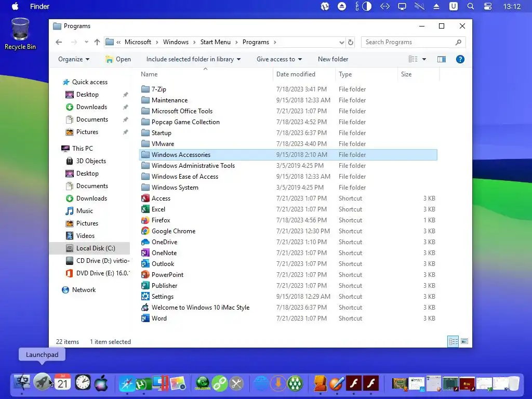Switch to large icons view in status bar
Viewport: 532px width, 399px height.
(464, 341)
